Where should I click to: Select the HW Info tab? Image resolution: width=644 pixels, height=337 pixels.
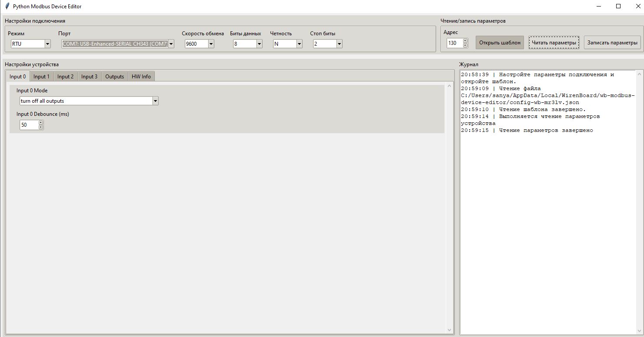coord(141,77)
